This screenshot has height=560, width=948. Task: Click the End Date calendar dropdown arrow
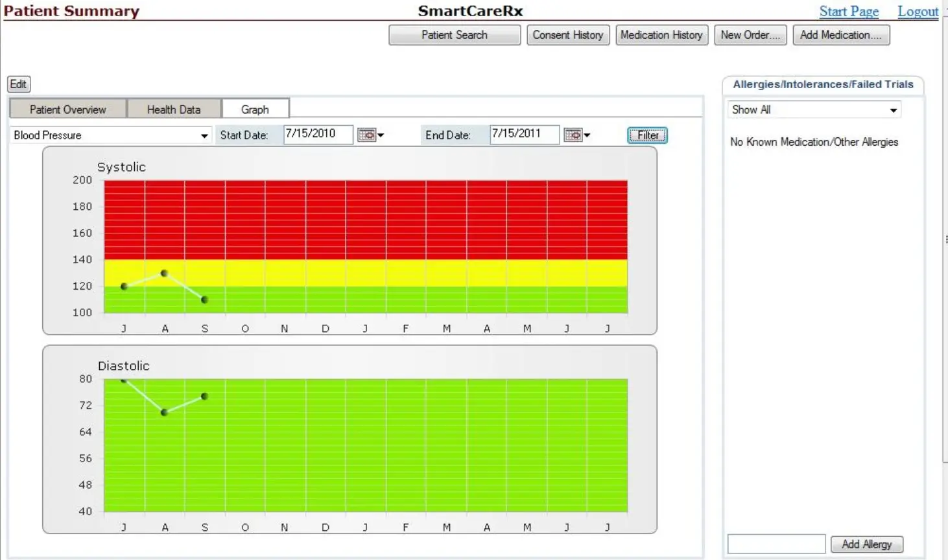(586, 135)
